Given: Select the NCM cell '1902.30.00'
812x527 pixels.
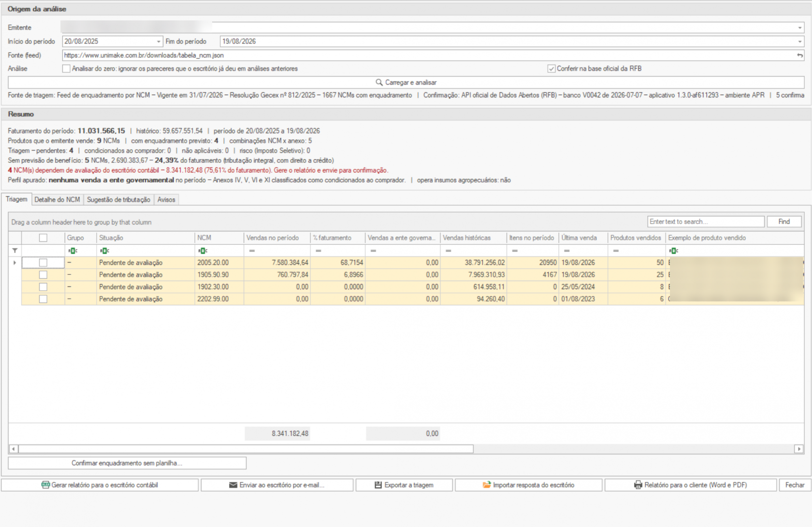Looking at the screenshot, I should point(219,287).
